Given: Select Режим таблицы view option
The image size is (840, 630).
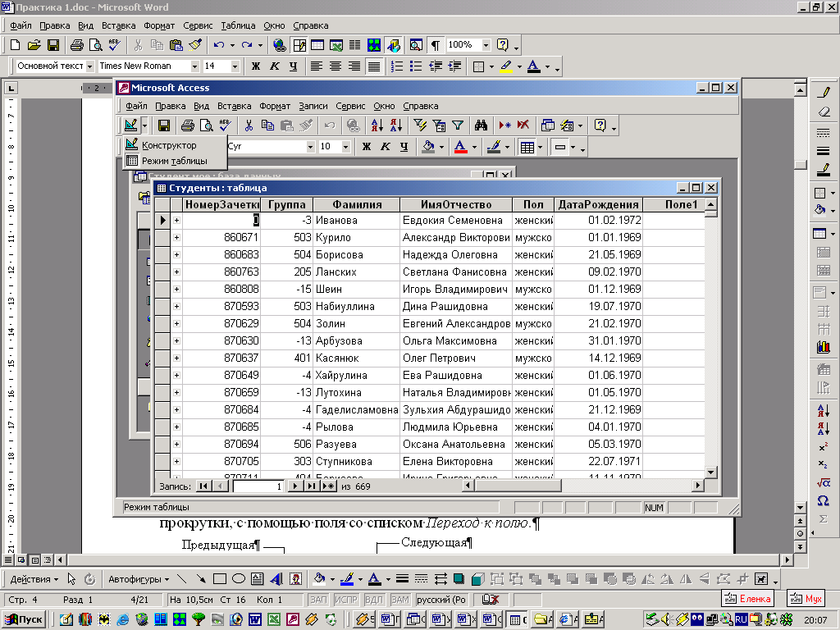Looking at the screenshot, I should (168, 161).
